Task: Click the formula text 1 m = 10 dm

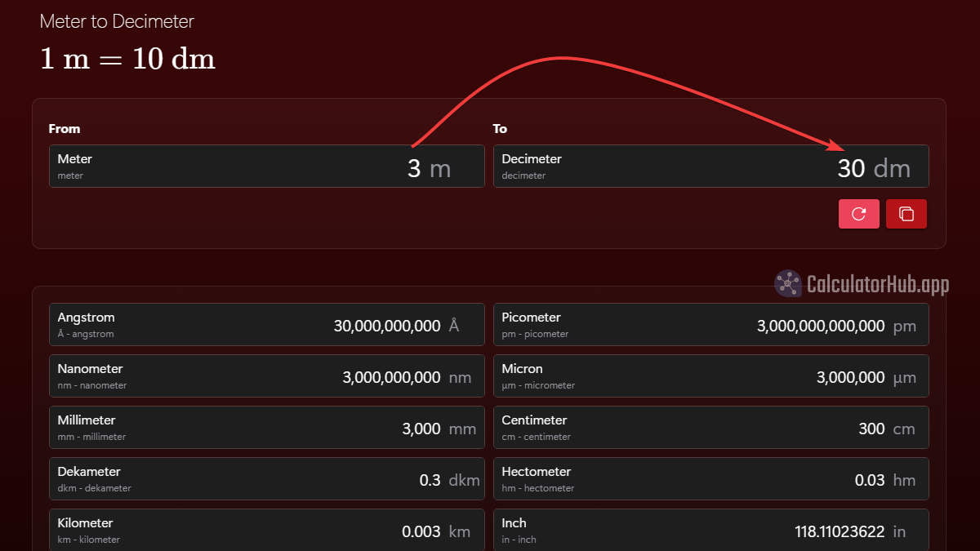Action: [127, 57]
